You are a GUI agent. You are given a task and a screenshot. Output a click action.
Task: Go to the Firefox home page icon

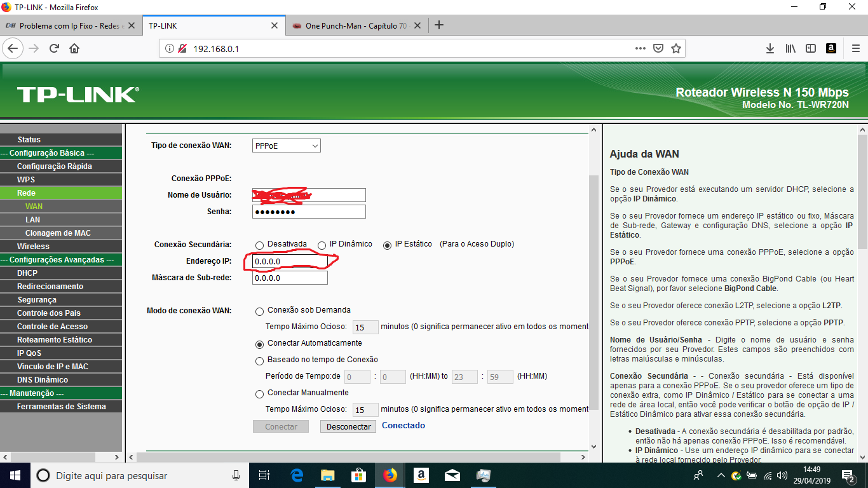74,48
